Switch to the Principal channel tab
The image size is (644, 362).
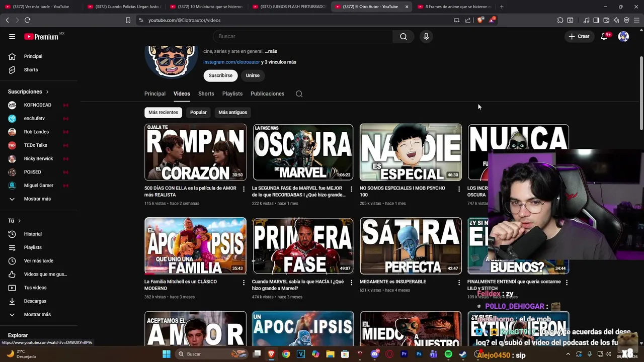point(155,94)
